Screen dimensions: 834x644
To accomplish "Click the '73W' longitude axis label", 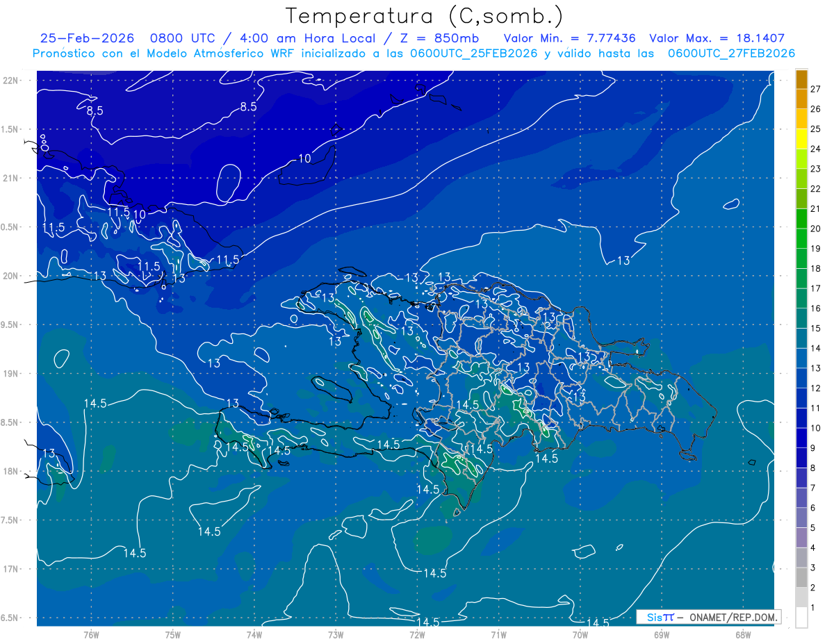I will click(335, 634).
